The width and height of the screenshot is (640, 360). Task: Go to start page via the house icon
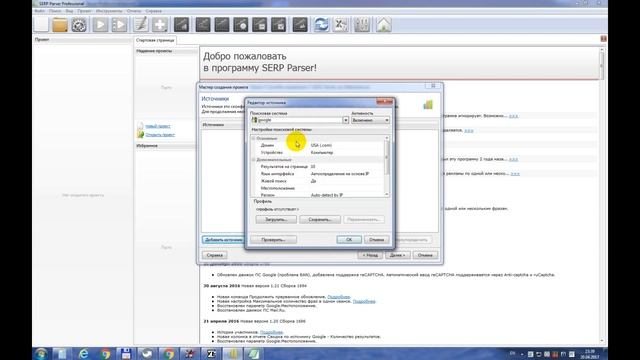click(x=383, y=25)
